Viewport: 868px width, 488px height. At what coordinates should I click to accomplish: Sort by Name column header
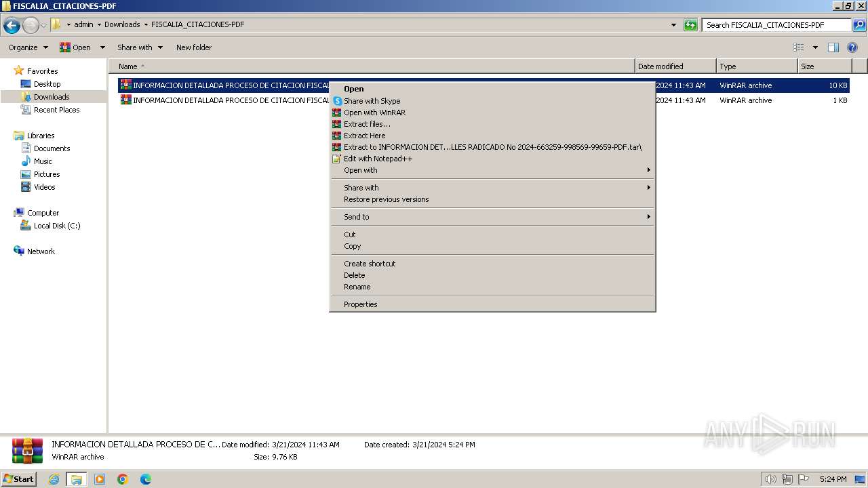click(372, 66)
